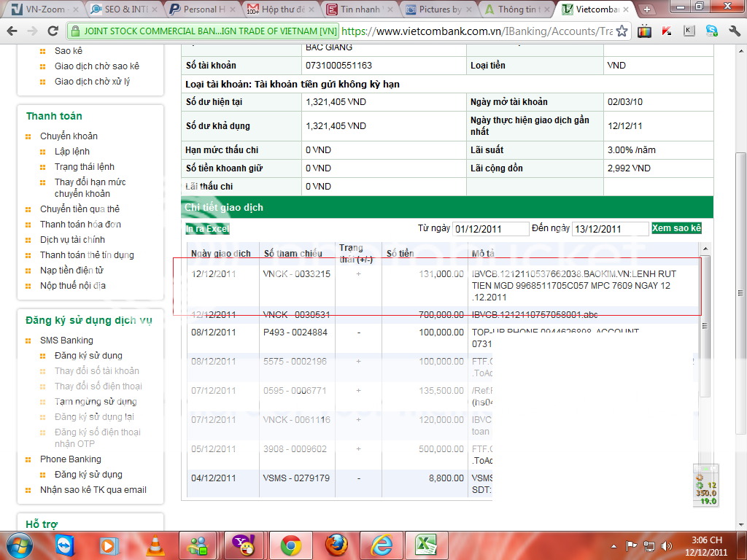Select VSMS - 0279179 reference cell

tap(296, 478)
